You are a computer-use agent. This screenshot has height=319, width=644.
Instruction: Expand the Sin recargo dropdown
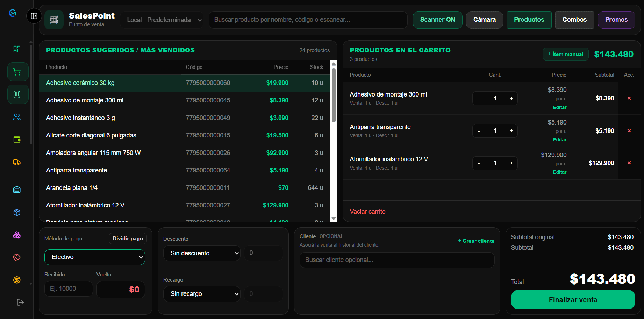[x=202, y=294]
